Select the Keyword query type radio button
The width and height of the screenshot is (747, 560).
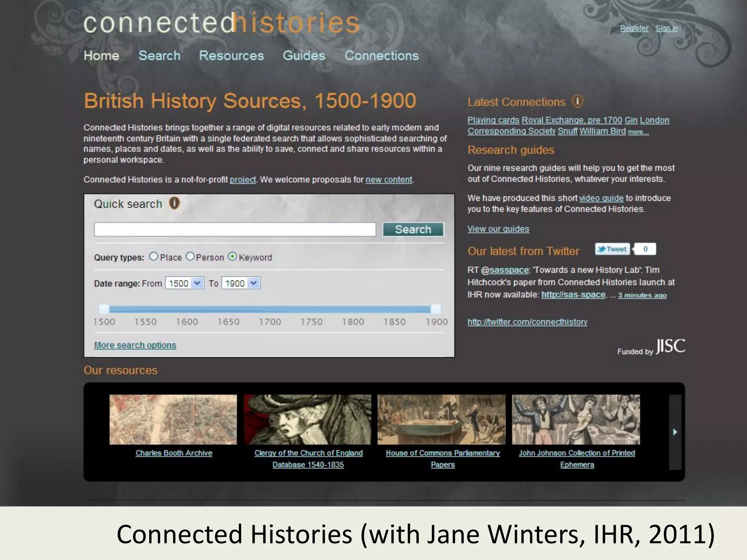click(232, 256)
